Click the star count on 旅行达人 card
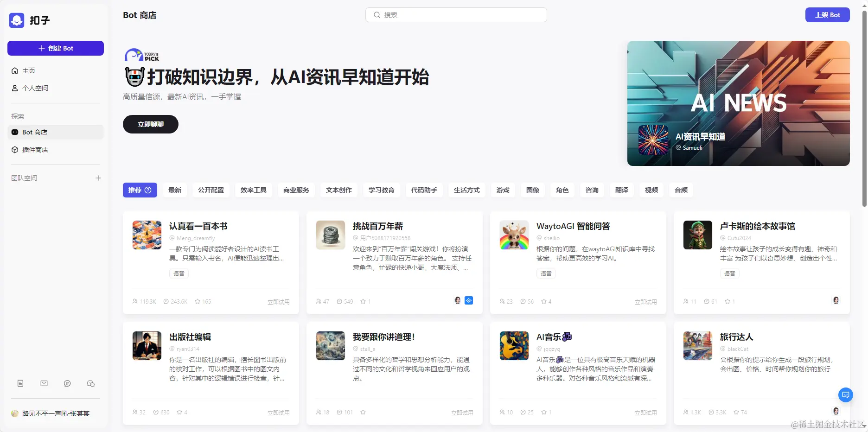 click(x=740, y=412)
